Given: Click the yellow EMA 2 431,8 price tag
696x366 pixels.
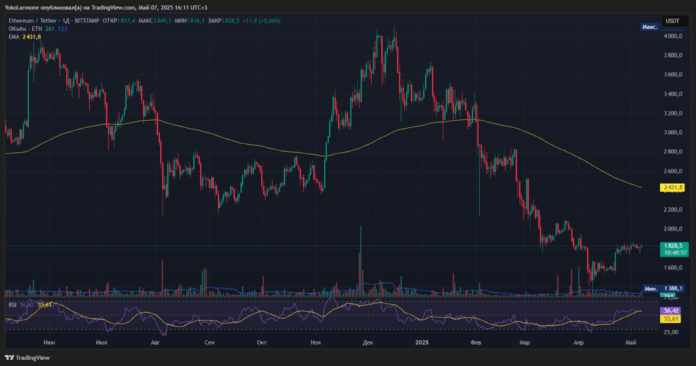Looking at the screenshot, I should coord(672,188).
